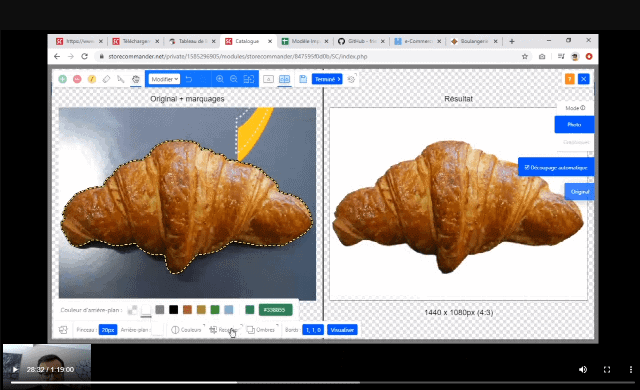Click the save floppy disk icon

coord(303,79)
